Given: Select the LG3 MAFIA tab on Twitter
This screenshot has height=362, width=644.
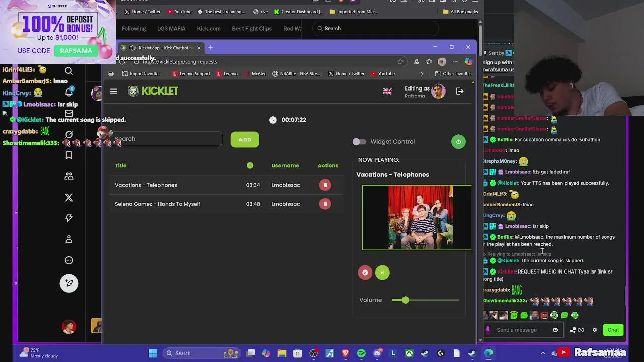Looking at the screenshot, I should pos(171,29).
